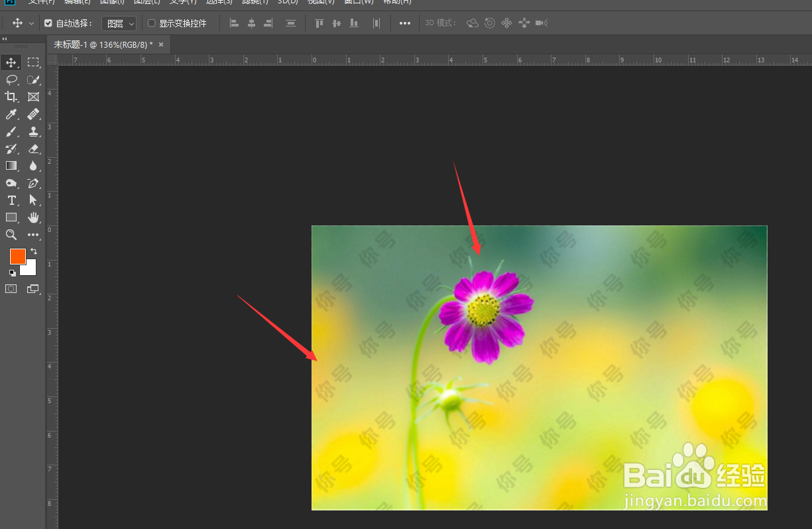Switch to the 未标题-1 document tab

(x=103, y=44)
